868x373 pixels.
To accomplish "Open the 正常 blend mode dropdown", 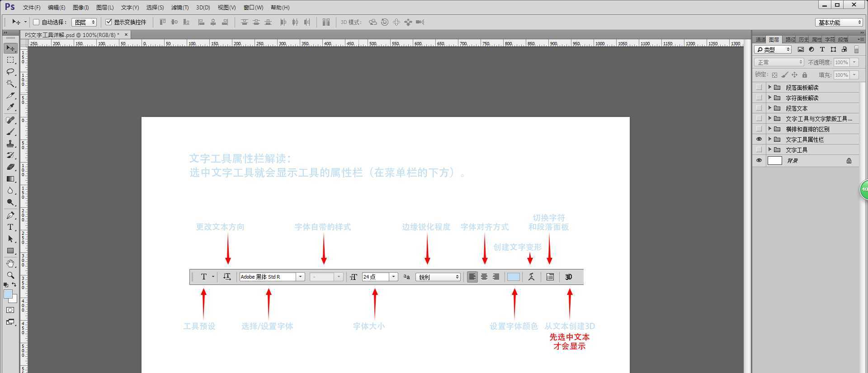I will 779,62.
